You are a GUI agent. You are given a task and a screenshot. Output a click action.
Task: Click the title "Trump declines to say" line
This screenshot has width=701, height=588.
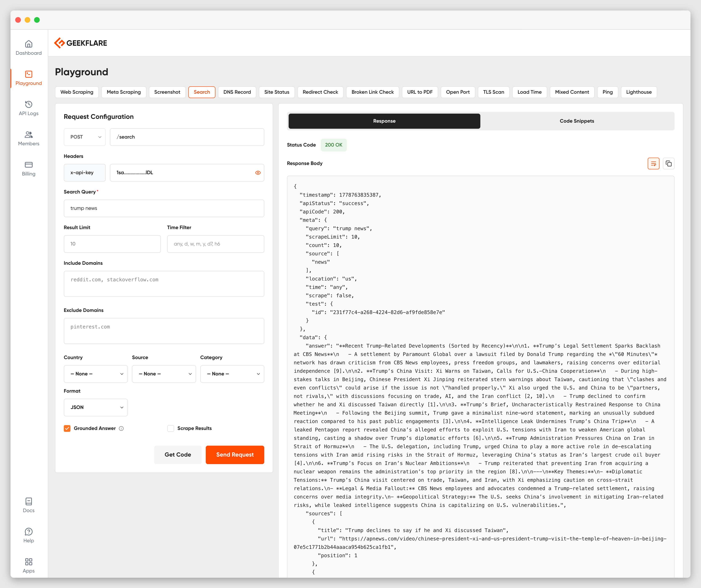pyautogui.click(x=413, y=531)
